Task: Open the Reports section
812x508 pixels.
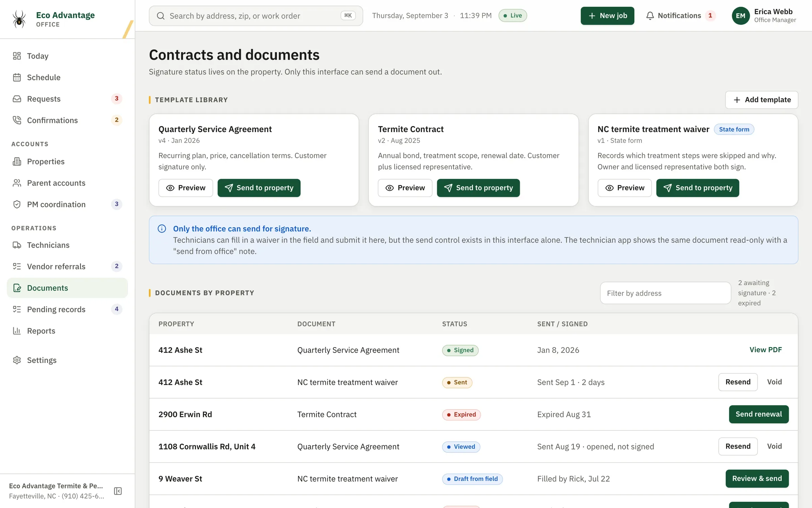Action: [x=68, y=331]
